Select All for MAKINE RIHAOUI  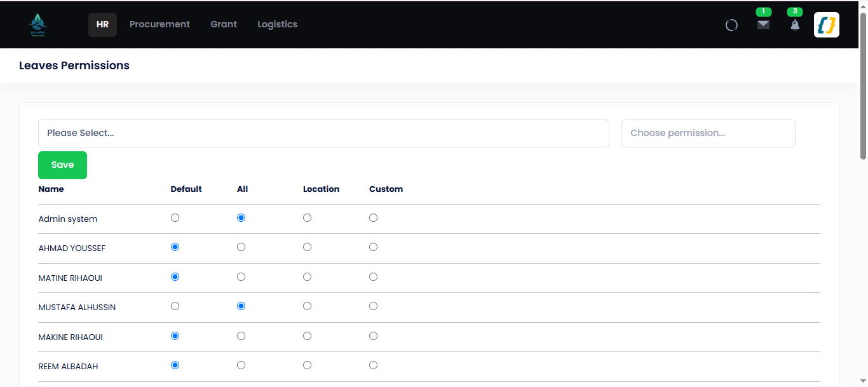point(241,336)
